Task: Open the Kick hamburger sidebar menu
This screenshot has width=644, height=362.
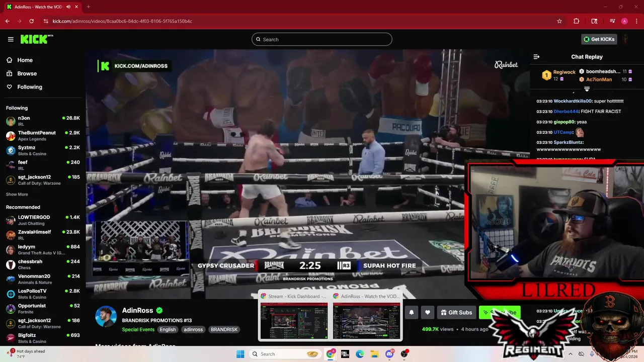Action: tap(11, 39)
